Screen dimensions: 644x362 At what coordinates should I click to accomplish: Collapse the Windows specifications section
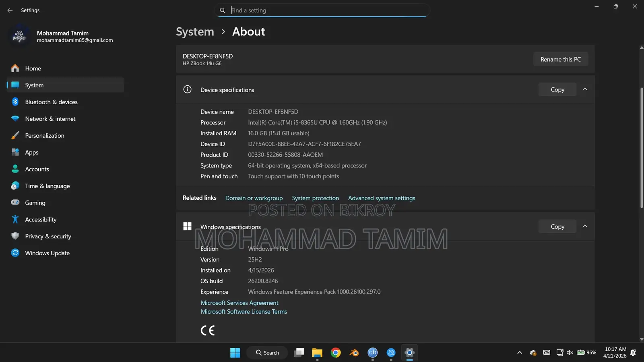585,226
